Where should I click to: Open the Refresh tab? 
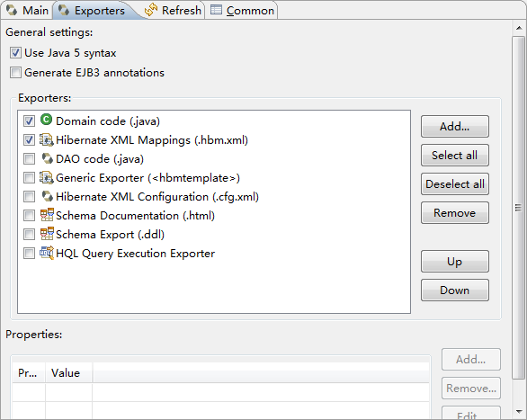[x=174, y=11]
